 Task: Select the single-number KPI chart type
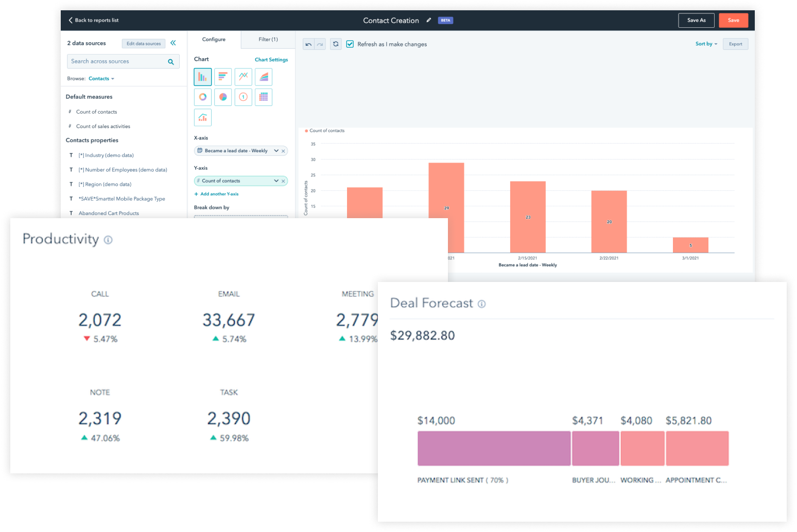pyautogui.click(x=243, y=97)
